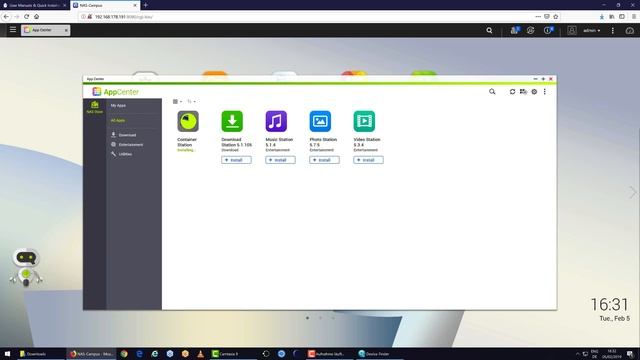Viewport: 640px width, 360px height.
Task: Expand the admin user dropdown
Action: coord(591,31)
